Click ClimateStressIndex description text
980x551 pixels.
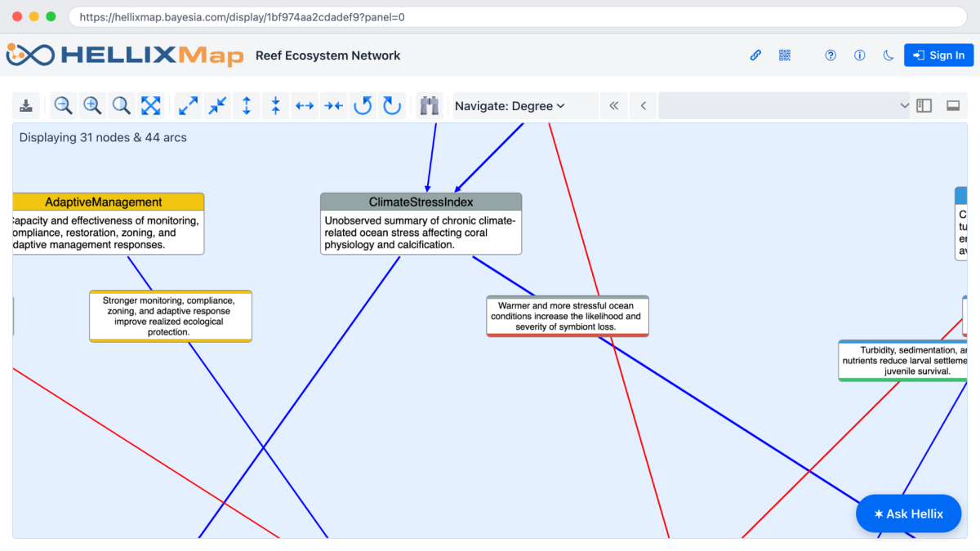point(421,233)
